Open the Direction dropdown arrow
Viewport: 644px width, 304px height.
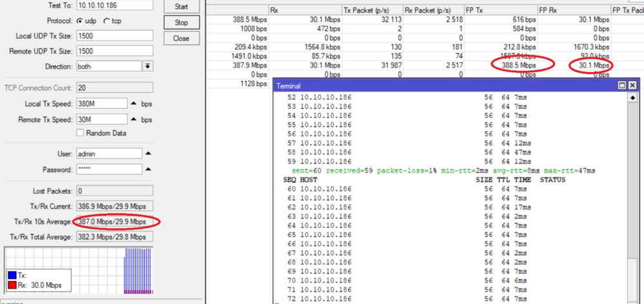pyautogui.click(x=148, y=66)
